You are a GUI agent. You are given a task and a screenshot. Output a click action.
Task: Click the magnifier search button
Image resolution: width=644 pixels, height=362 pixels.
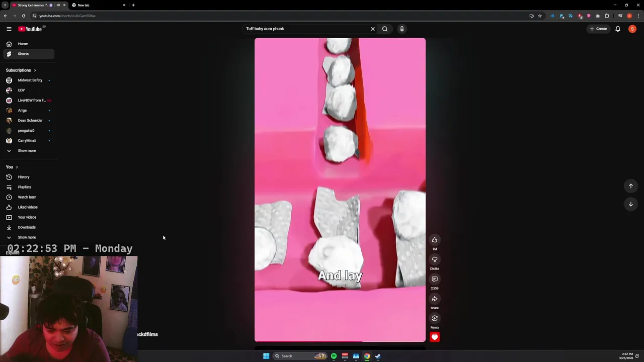(x=385, y=29)
